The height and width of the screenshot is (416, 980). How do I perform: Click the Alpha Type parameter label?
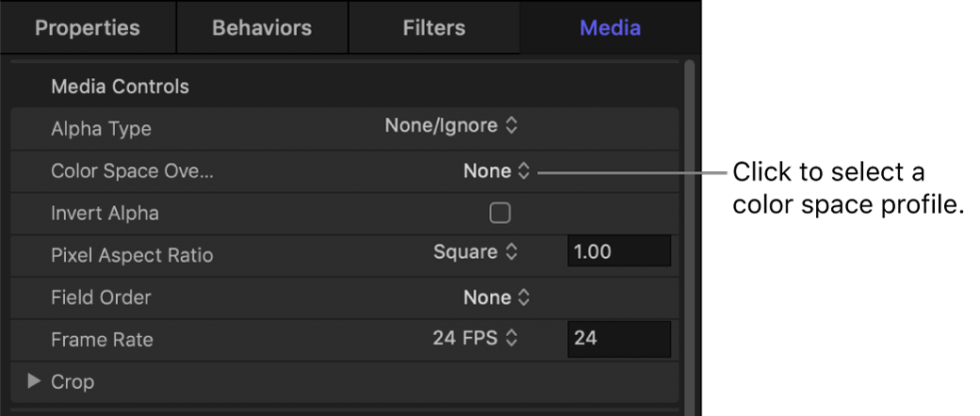click(x=101, y=129)
